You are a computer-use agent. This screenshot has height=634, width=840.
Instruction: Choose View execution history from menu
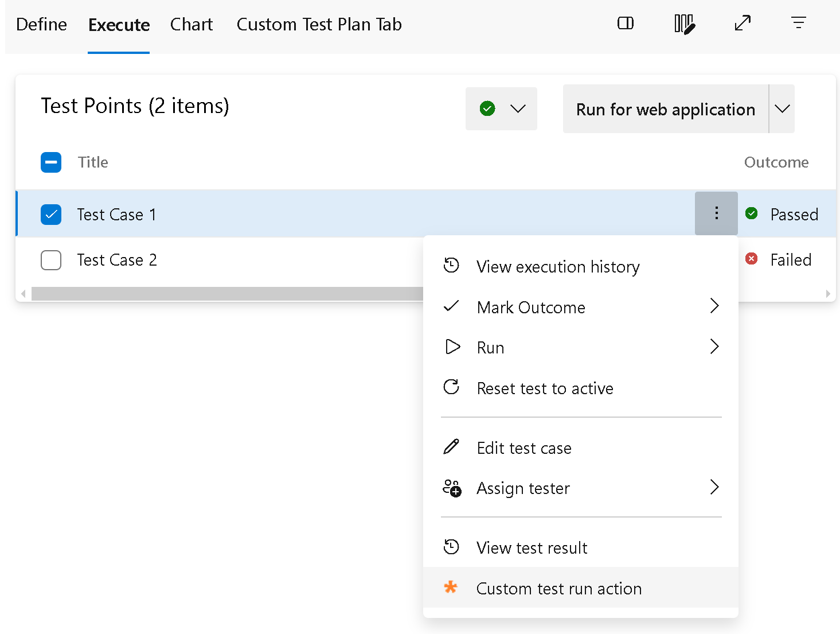pyautogui.click(x=581, y=267)
